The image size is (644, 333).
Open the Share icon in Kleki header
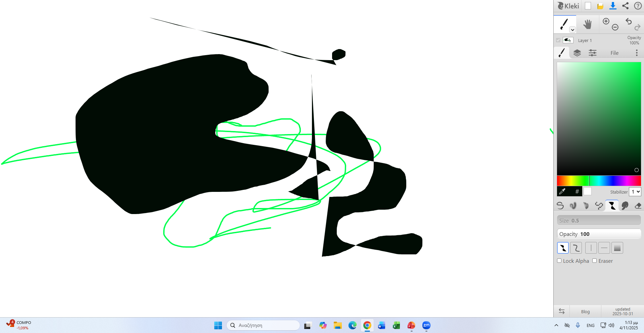click(x=625, y=6)
